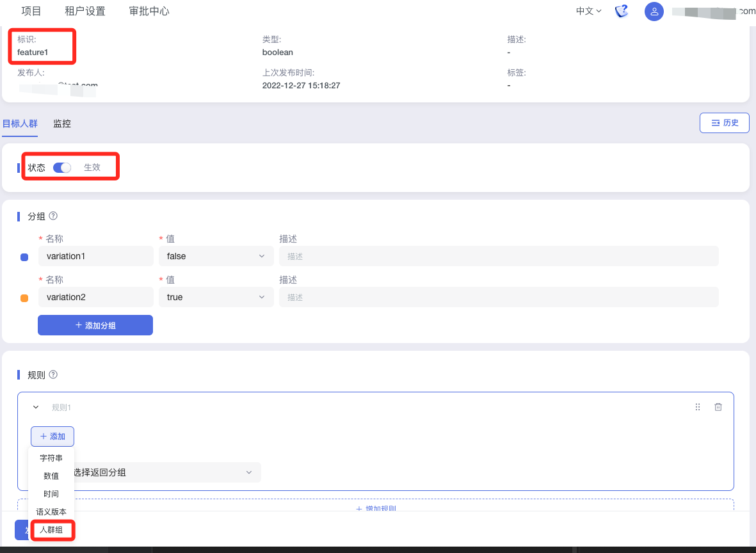This screenshot has height=553, width=756.
Task: Open the 历史 history button
Action: point(725,123)
